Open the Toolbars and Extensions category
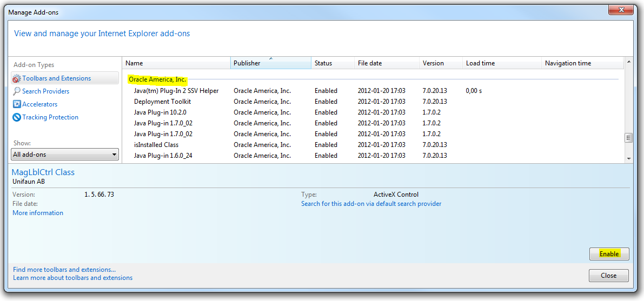Viewport: 644px width, 301px height. click(x=65, y=78)
